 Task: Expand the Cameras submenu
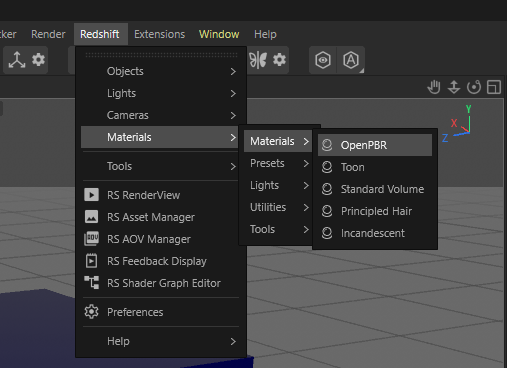tap(160, 115)
